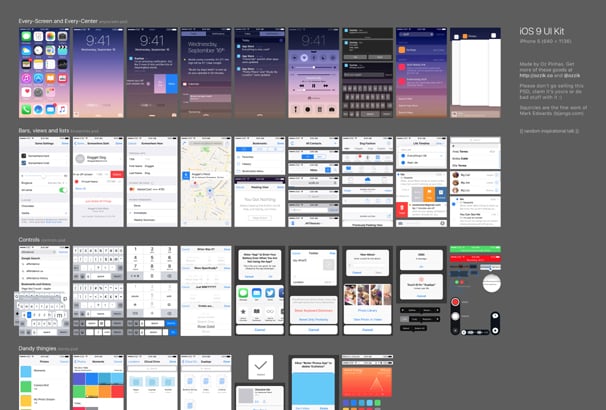Open the Notes app icon
606x410 pixels.
pos(38,64)
